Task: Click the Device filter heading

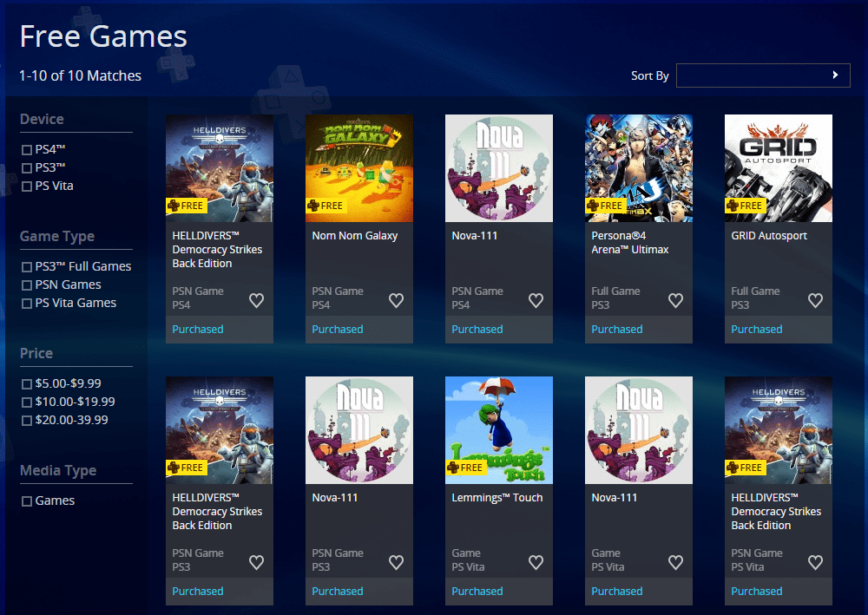Action: click(42, 119)
